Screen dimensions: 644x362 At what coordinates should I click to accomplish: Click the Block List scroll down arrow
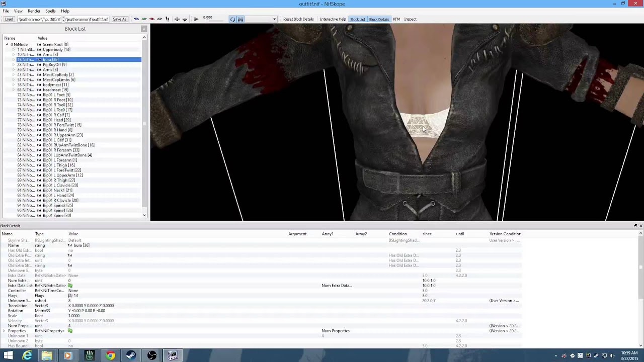coord(144,215)
